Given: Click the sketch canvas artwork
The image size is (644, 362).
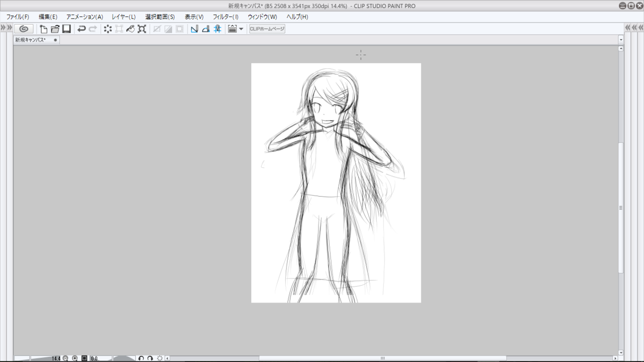Looking at the screenshot, I should tap(336, 183).
